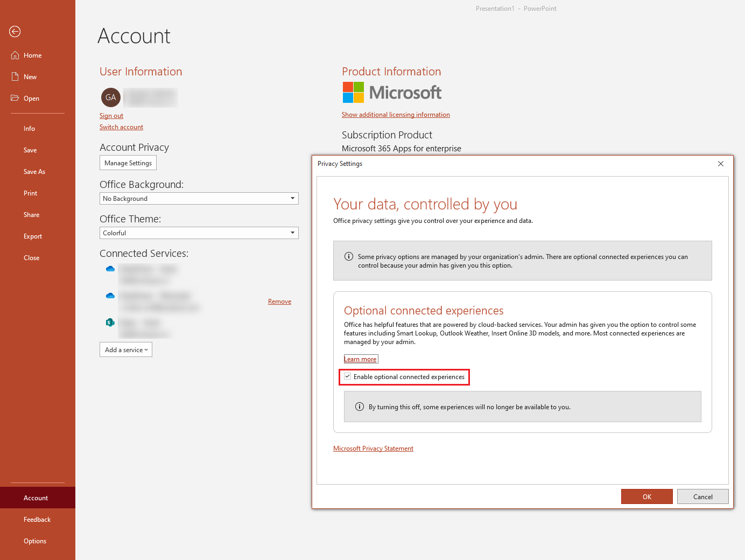Viewport: 745px width, 560px height.
Task: Close the Privacy Settings dialog with the X
Action: click(x=721, y=164)
